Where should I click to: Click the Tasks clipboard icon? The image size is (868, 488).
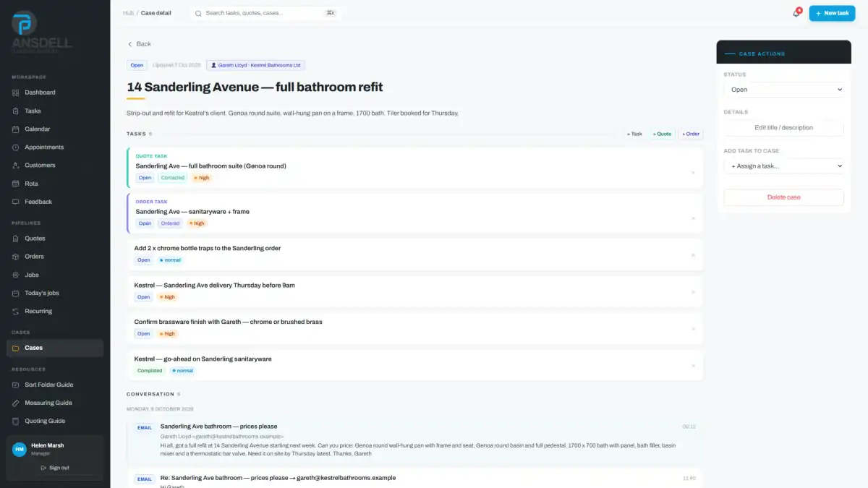[16, 111]
